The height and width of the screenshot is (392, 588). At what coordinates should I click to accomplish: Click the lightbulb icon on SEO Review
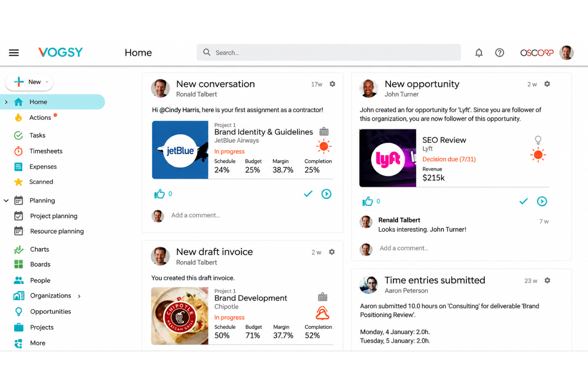pyautogui.click(x=538, y=140)
